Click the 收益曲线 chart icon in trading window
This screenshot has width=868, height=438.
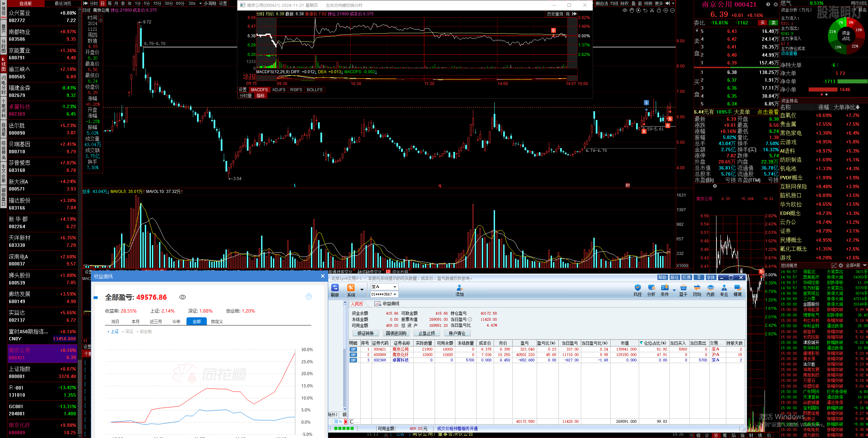377,304
